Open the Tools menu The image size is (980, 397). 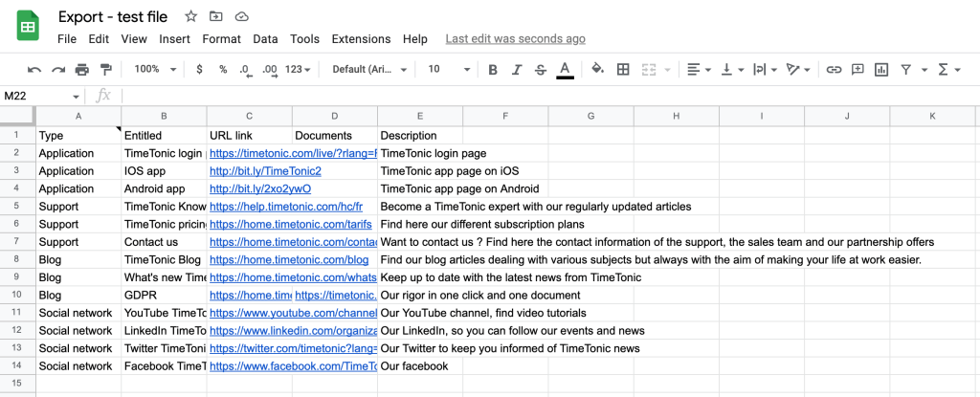click(x=304, y=39)
